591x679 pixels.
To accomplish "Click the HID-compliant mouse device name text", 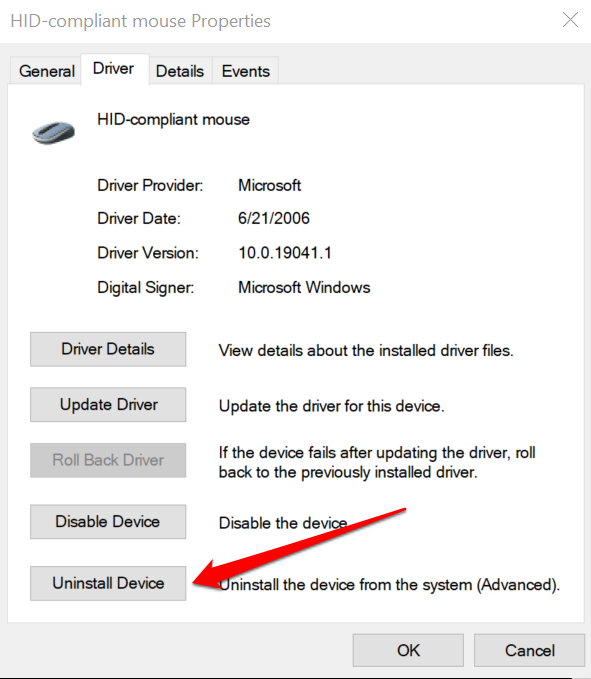I will pos(173,120).
